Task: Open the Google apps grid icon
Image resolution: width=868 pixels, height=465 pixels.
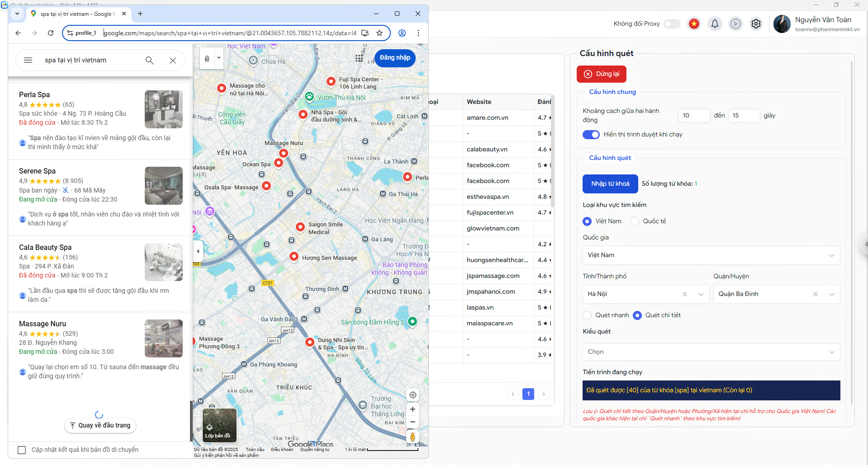Action: click(x=359, y=58)
